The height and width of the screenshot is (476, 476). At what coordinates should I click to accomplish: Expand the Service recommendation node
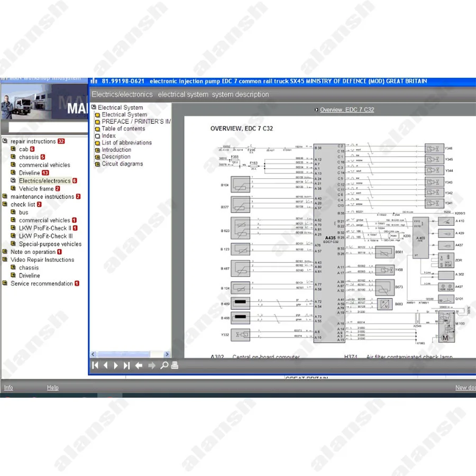click(5, 283)
